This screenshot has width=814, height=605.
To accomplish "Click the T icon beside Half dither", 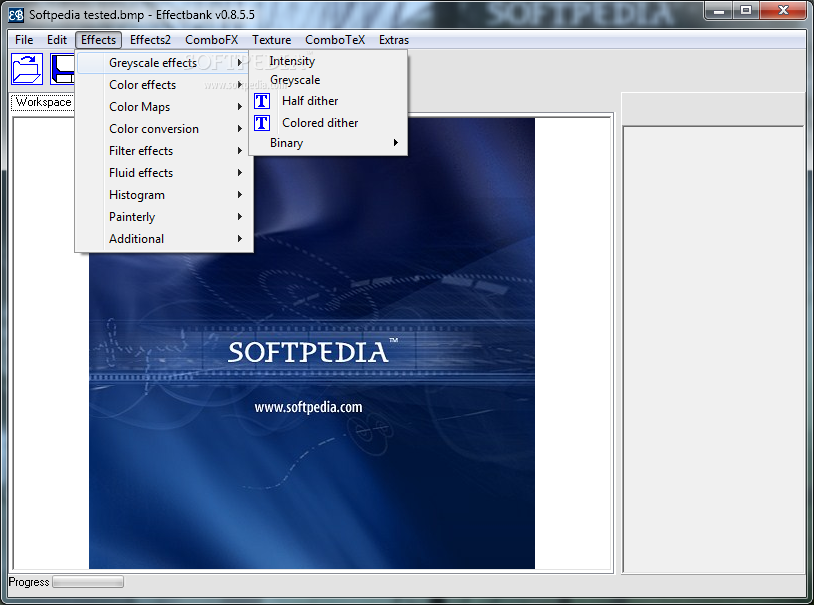I will (262, 101).
